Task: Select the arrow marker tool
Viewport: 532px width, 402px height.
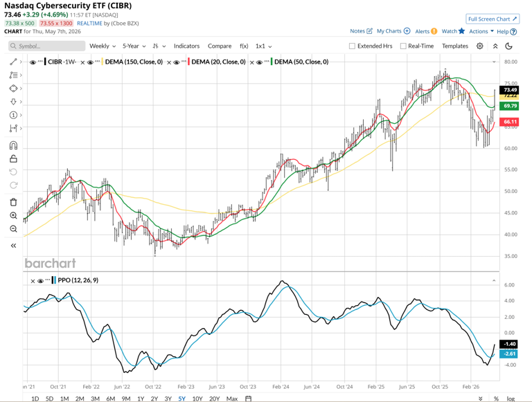Action: (13, 102)
